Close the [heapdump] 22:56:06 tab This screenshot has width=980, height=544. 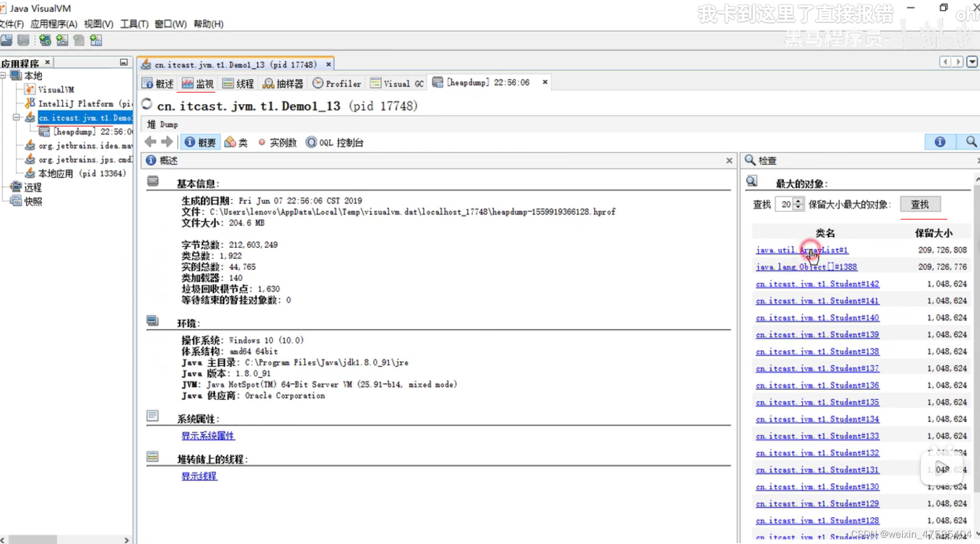[x=545, y=82]
